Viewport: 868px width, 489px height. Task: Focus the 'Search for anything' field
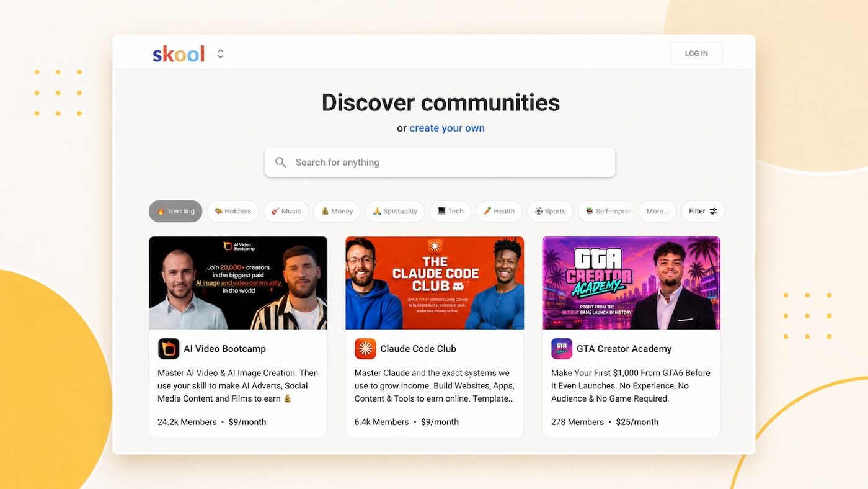[440, 162]
